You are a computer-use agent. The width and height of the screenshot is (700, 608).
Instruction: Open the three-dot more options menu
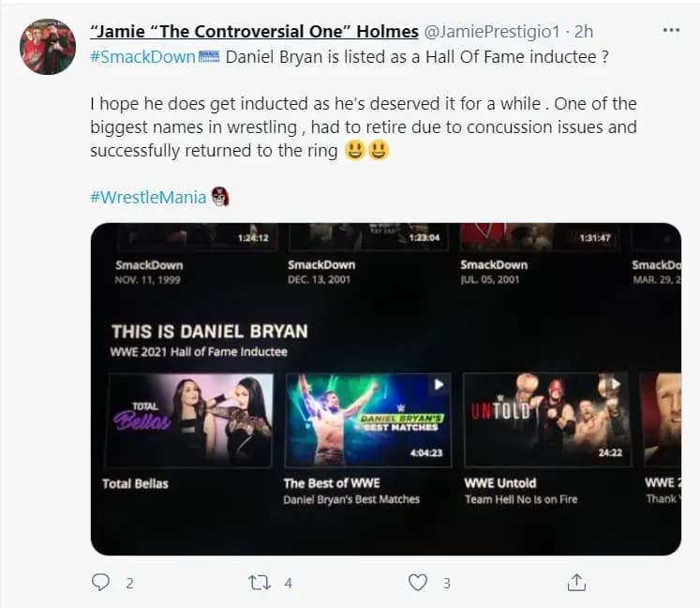671,31
